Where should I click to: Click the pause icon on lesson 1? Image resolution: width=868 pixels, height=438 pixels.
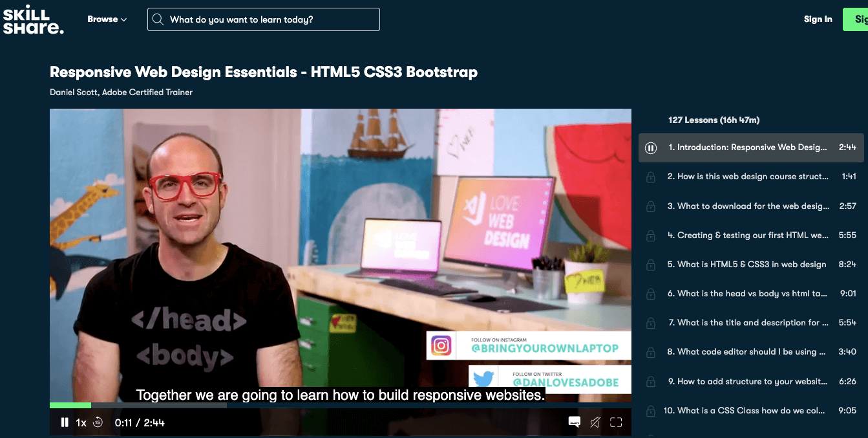[x=651, y=148]
